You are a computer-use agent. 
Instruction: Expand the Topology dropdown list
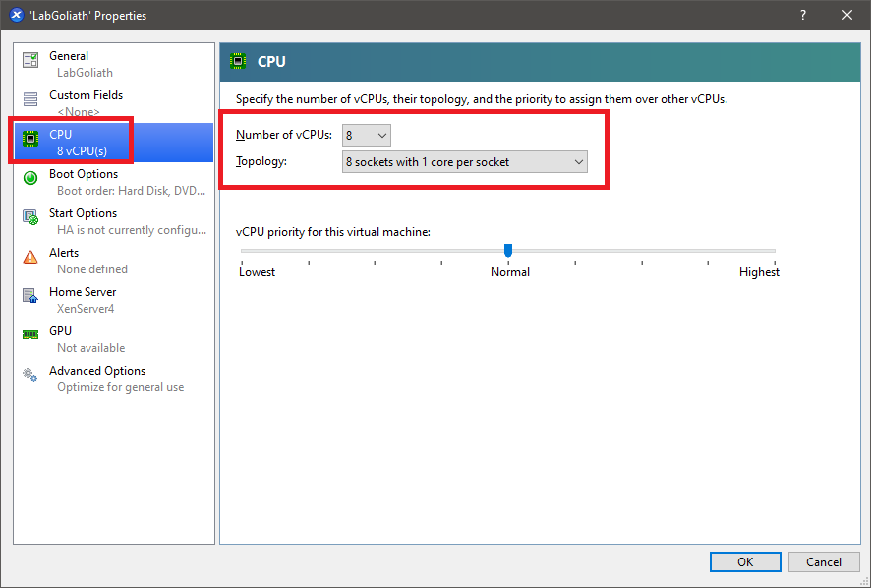[x=464, y=162]
